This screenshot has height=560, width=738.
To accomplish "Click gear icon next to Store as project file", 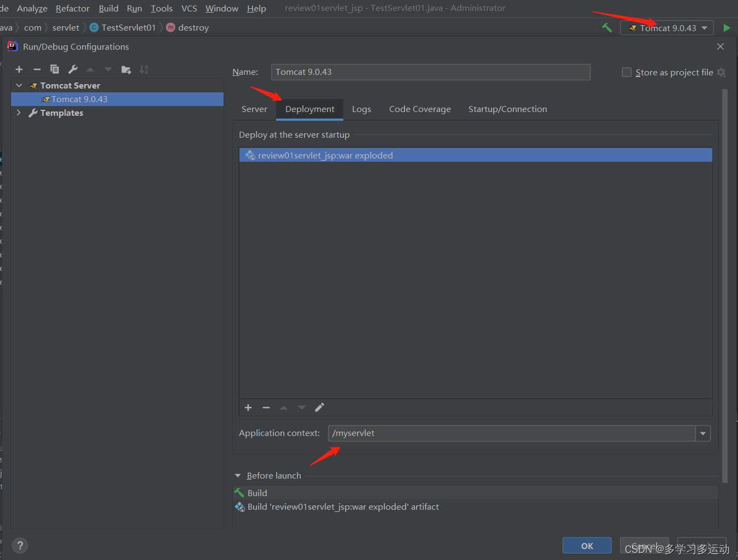I will (x=721, y=72).
